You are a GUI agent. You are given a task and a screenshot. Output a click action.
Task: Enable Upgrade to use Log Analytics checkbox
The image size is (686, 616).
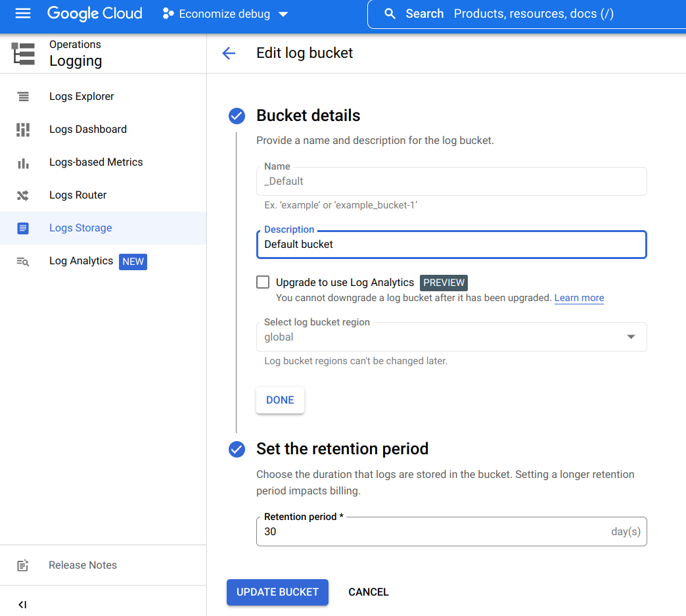(x=263, y=282)
